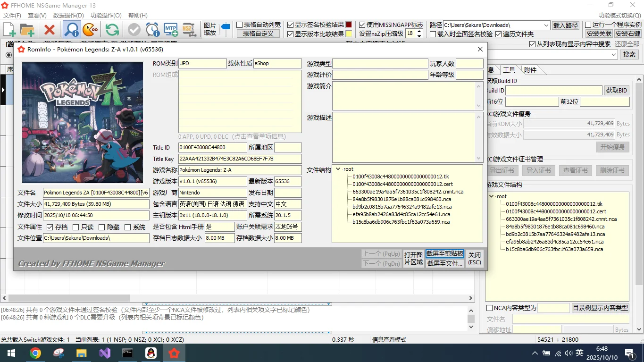
Task: Click the red X delete icon
Action: [x=49, y=30]
